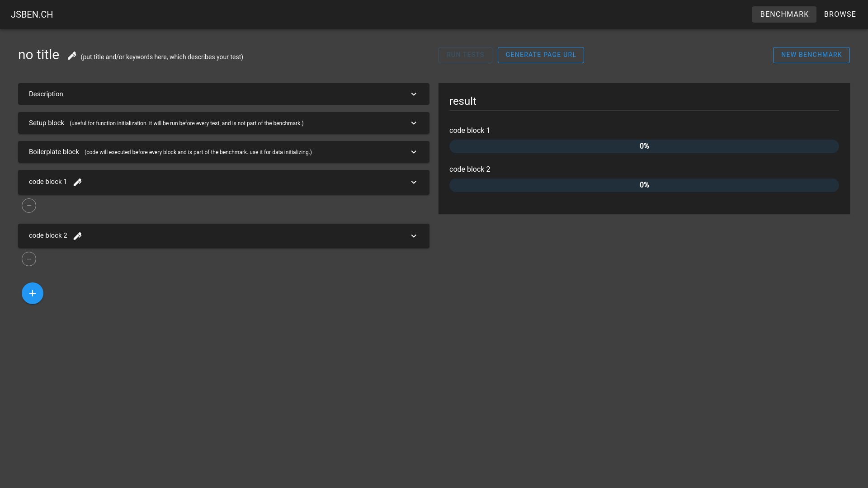Open the Benchmark tab in header
This screenshot has width=868, height=488.
tap(784, 14)
